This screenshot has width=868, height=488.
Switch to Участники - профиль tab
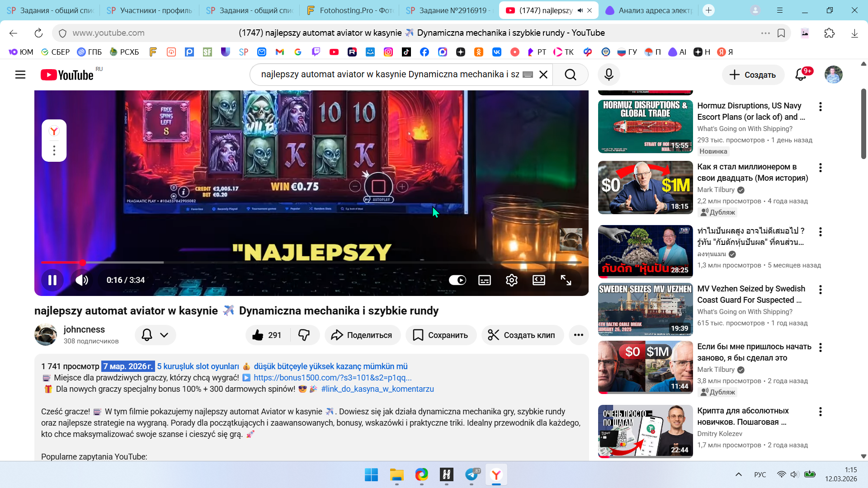point(149,10)
